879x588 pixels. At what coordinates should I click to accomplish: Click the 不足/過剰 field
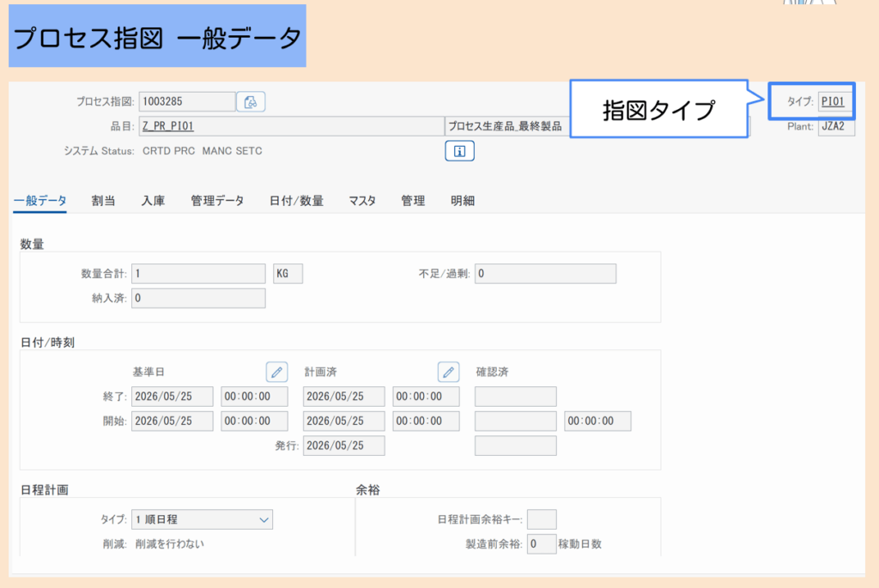pyautogui.click(x=545, y=274)
